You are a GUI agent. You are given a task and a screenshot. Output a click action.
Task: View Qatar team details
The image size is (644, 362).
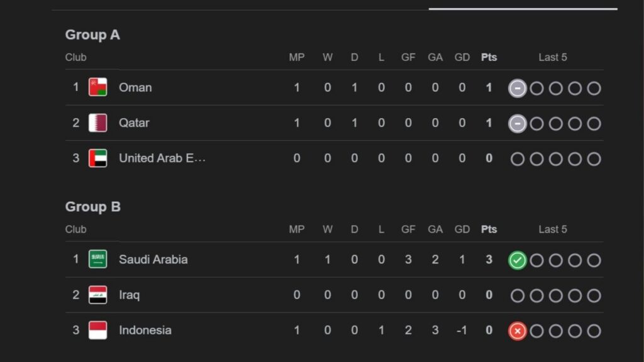[x=134, y=123]
